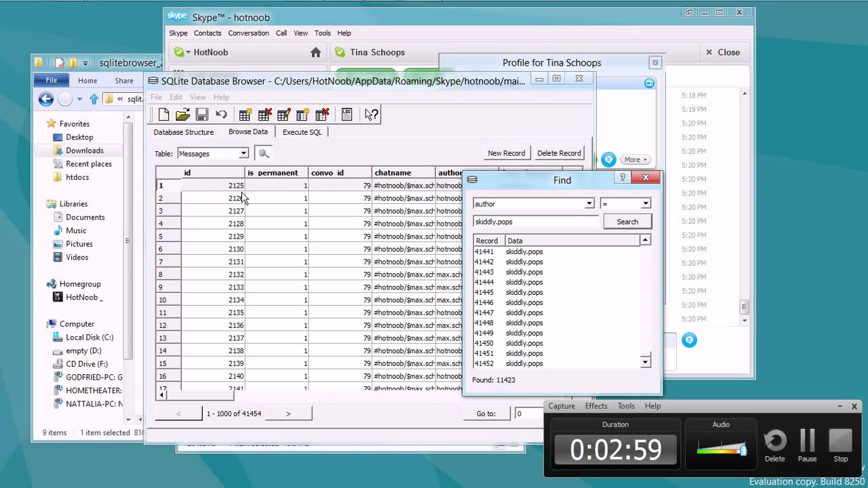868x488 pixels.
Task: Select Documents library in Explorer
Action: (x=85, y=218)
